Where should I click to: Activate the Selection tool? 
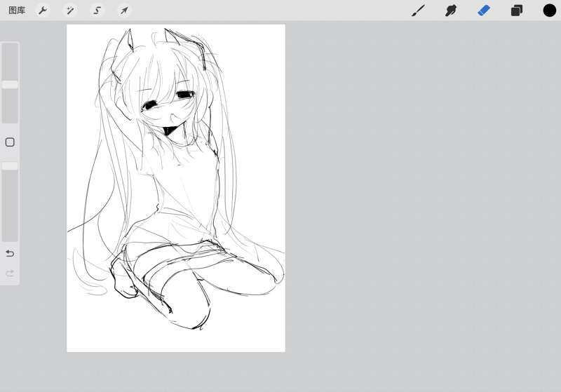point(97,11)
